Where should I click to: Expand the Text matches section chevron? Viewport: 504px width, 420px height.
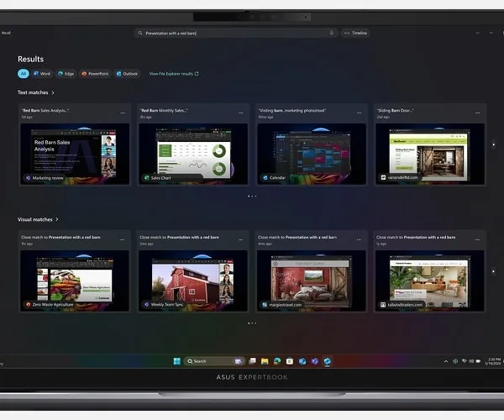tap(53, 92)
